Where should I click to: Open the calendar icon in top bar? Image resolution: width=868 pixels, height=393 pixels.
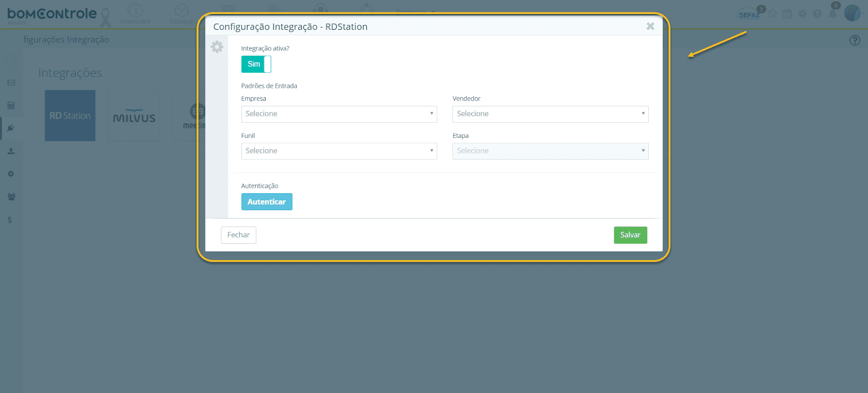click(787, 14)
